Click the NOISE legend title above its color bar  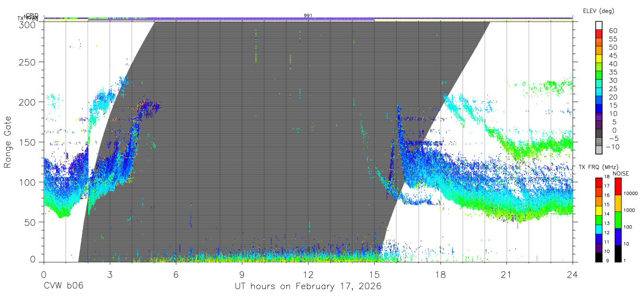pos(621,173)
